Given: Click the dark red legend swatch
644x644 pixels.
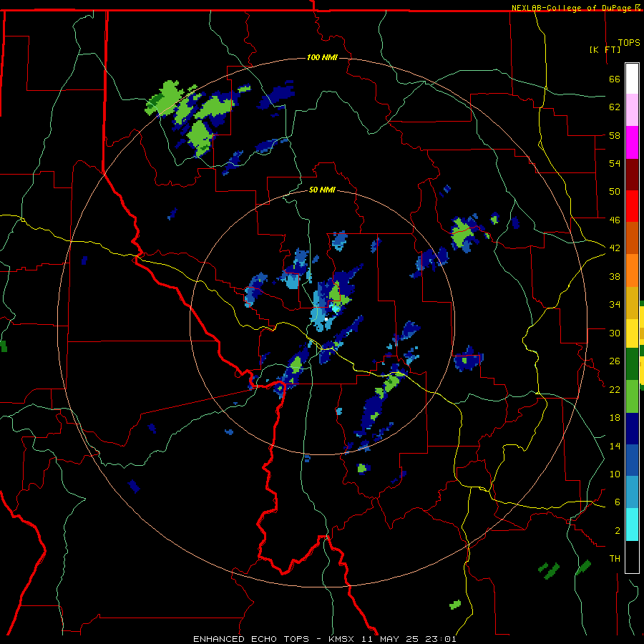Looking at the screenshot, I should coord(632,175).
